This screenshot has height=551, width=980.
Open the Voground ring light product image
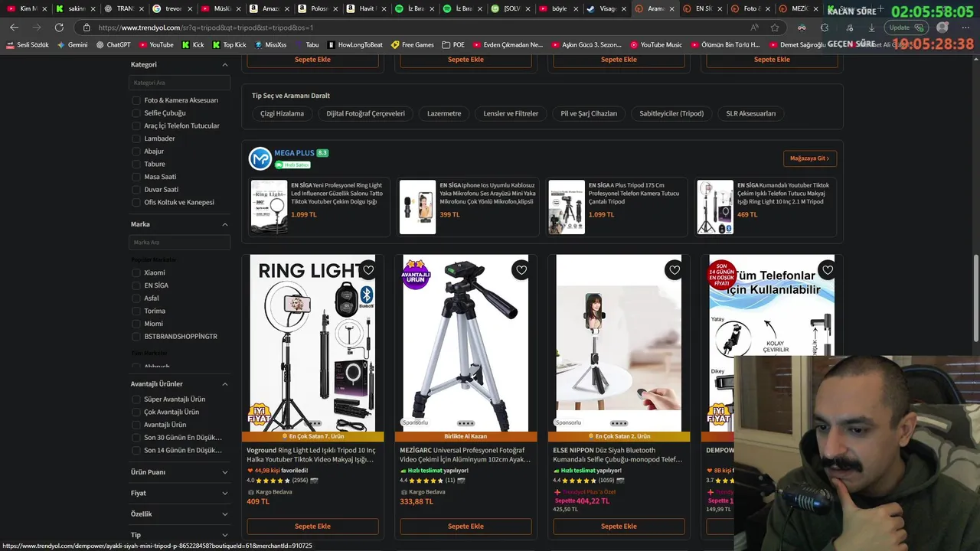[x=312, y=343]
